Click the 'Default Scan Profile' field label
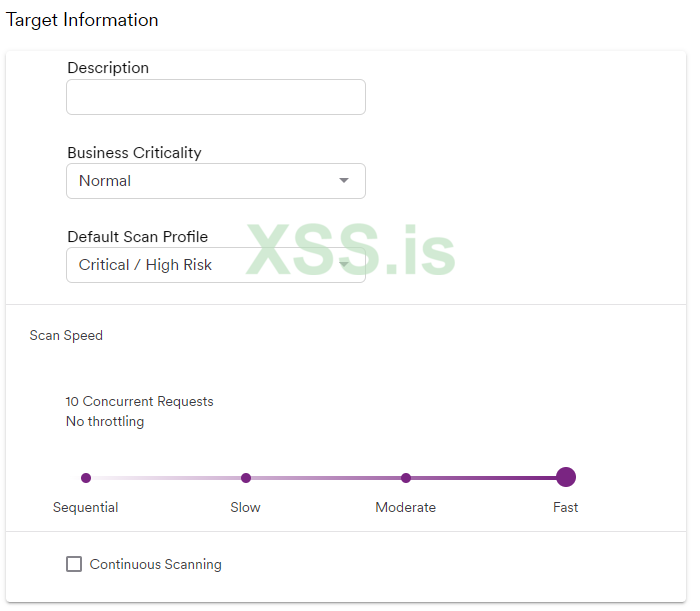 pos(138,237)
